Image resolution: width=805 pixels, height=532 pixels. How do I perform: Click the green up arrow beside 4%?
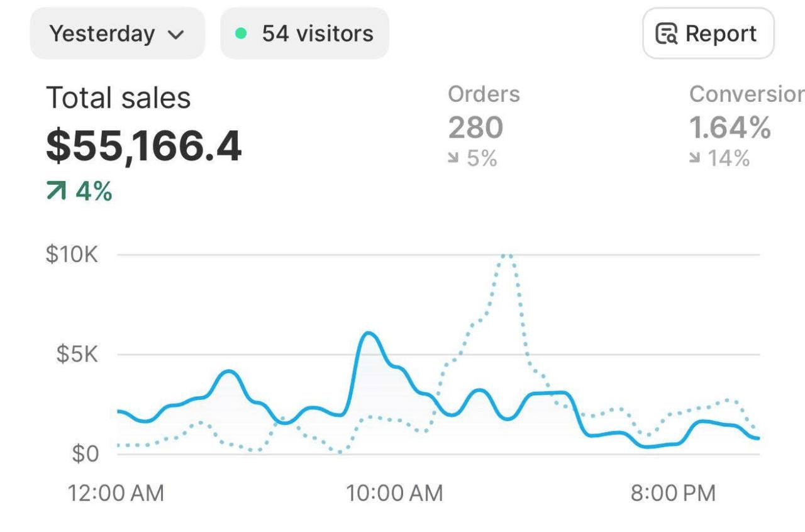pyautogui.click(x=56, y=191)
